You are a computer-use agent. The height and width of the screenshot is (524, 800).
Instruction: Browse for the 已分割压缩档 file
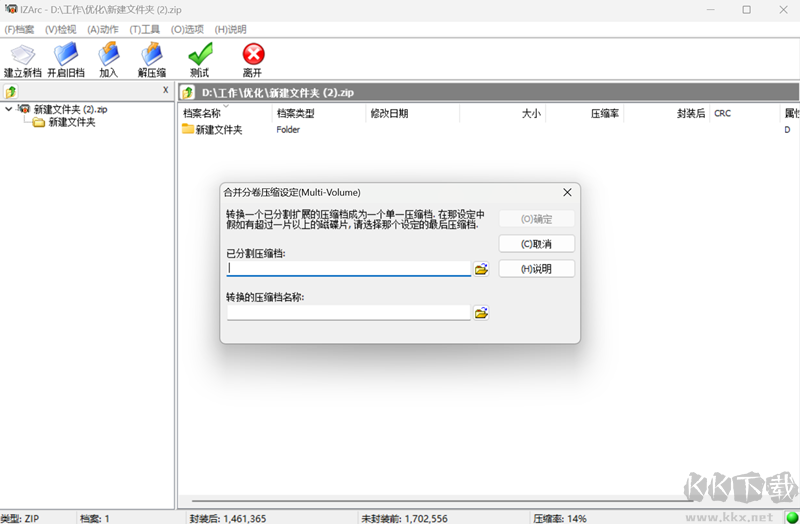(x=481, y=269)
